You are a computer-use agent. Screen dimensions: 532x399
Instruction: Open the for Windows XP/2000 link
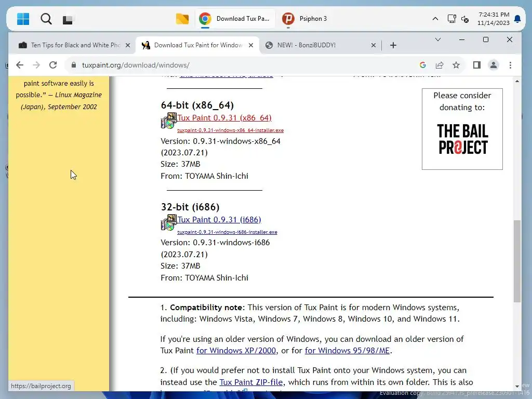coord(236,351)
